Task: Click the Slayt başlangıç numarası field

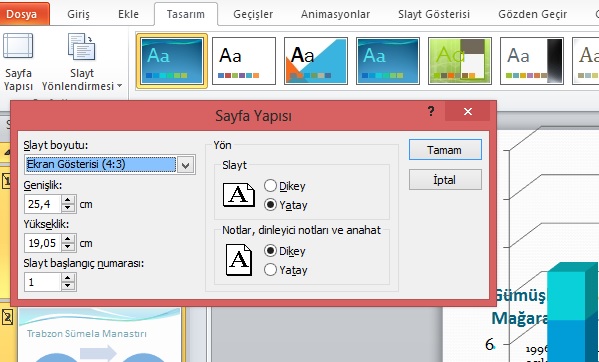Action: point(42,282)
